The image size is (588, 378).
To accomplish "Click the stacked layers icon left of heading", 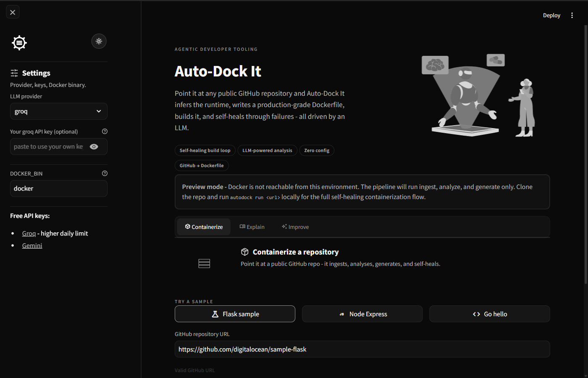I will pyautogui.click(x=204, y=263).
